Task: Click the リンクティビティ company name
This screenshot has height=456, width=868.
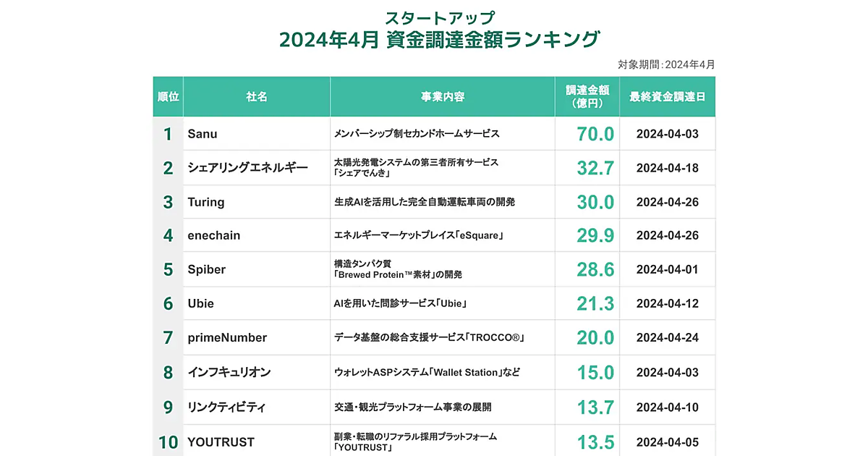Action: point(226,407)
